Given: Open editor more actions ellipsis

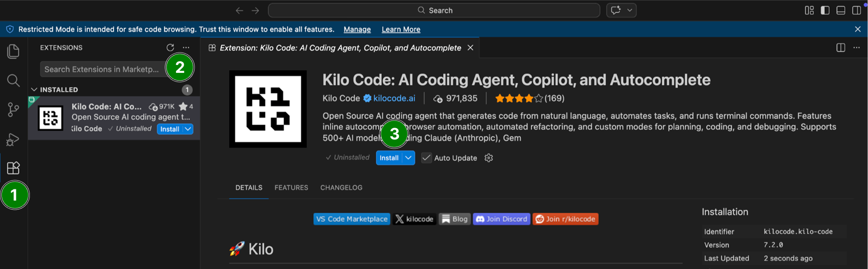Looking at the screenshot, I should click(857, 48).
